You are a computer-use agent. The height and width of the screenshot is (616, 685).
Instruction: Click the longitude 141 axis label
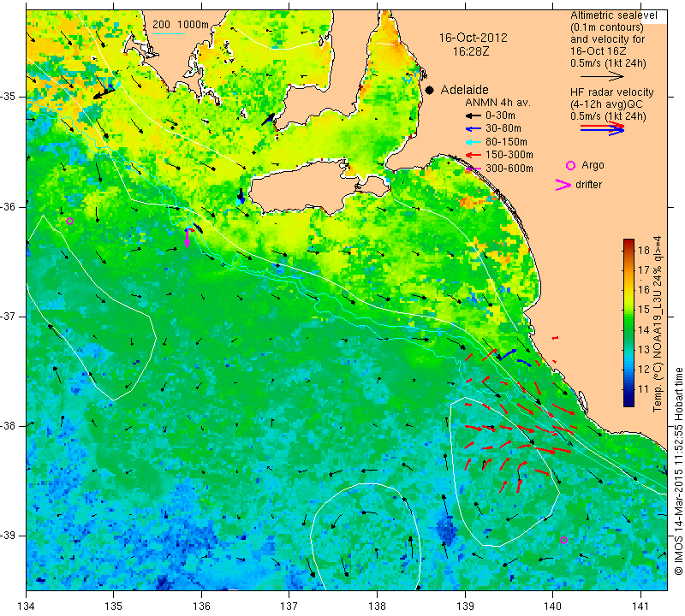pos(640,606)
